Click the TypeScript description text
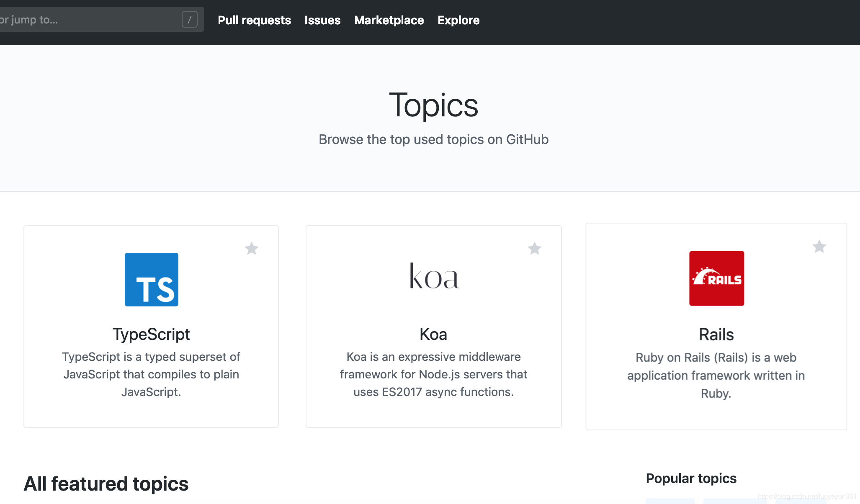This screenshot has height=504, width=860. 151,374
